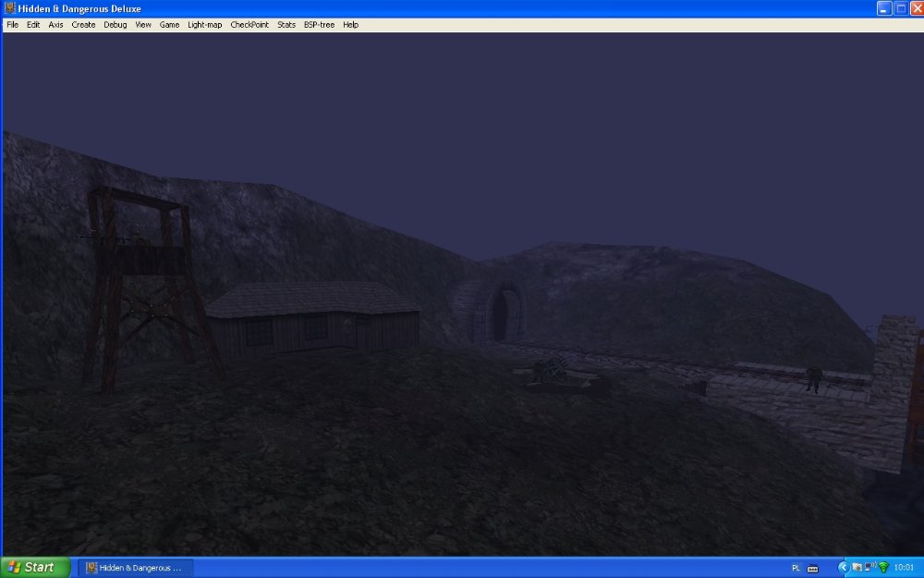Open the CheckPoint menu
Viewport: 924px width, 578px height.
pyautogui.click(x=249, y=25)
